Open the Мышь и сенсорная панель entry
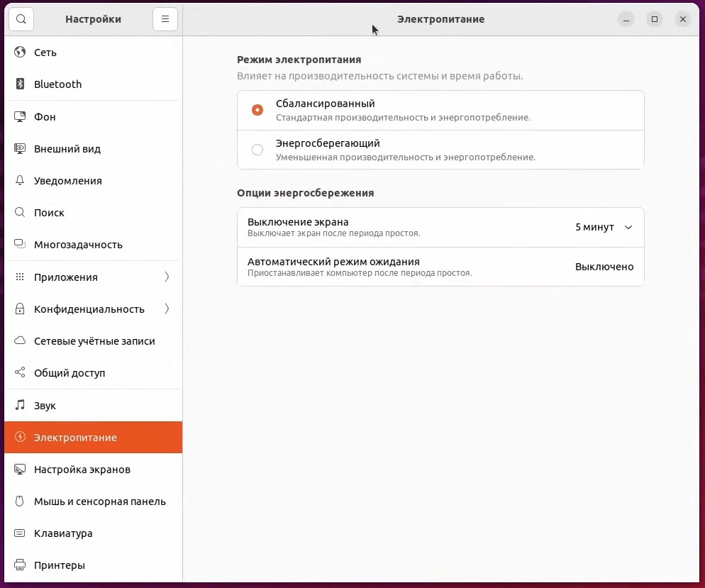This screenshot has width=705, height=588. [x=93, y=501]
